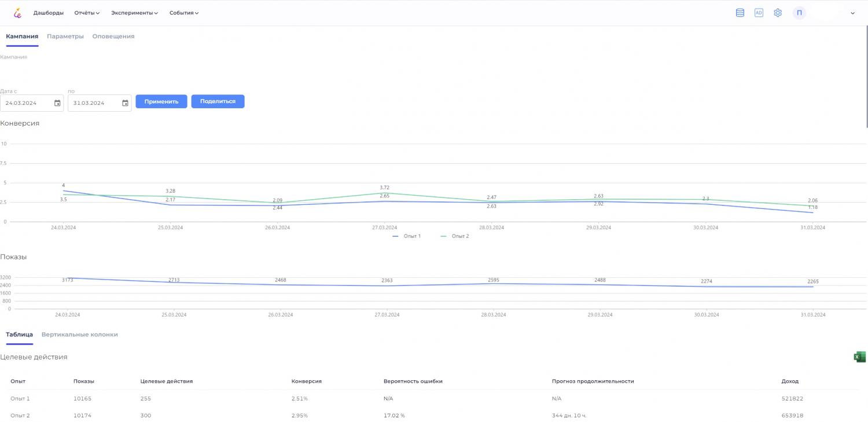This screenshot has width=868, height=422.
Task: Open the database icon in the header
Action: click(740, 13)
